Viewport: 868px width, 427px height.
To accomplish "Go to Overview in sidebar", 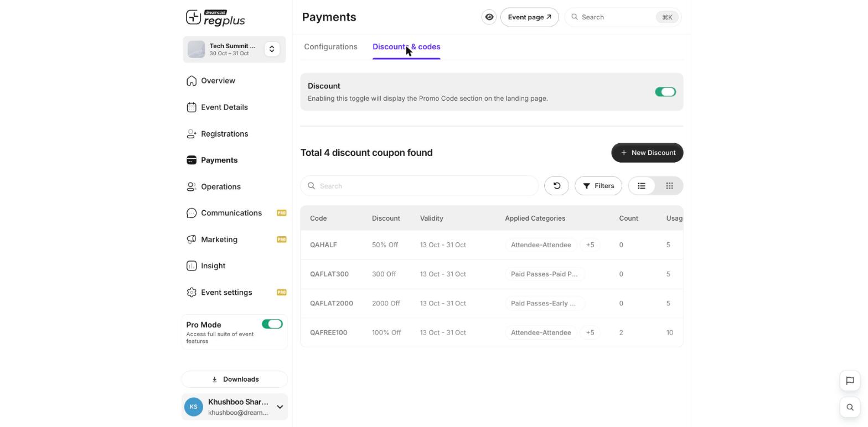I will [218, 81].
